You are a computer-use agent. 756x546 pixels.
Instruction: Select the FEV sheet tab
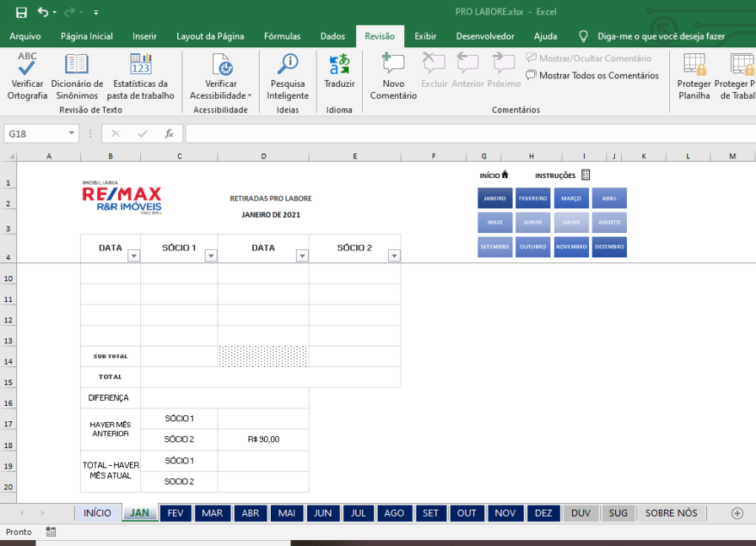tap(175, 513)
